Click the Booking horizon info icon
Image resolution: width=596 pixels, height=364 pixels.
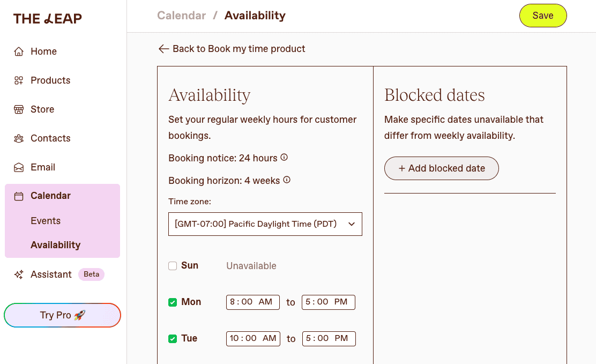pyautogui.click(x=287, y=180)
